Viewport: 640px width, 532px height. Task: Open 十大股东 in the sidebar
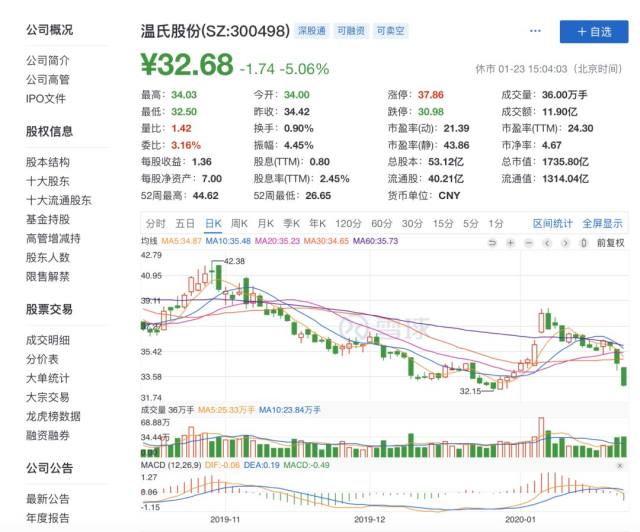(x=48, y=181)
